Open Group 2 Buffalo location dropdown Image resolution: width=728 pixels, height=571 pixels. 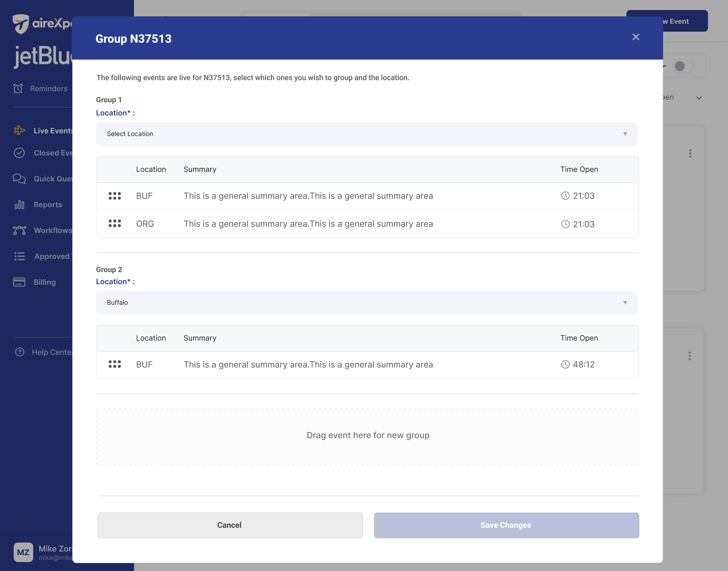pos(367,303)
